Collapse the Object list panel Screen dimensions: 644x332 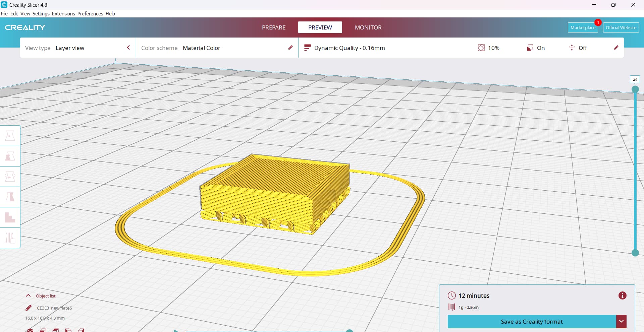click(29, 295)
